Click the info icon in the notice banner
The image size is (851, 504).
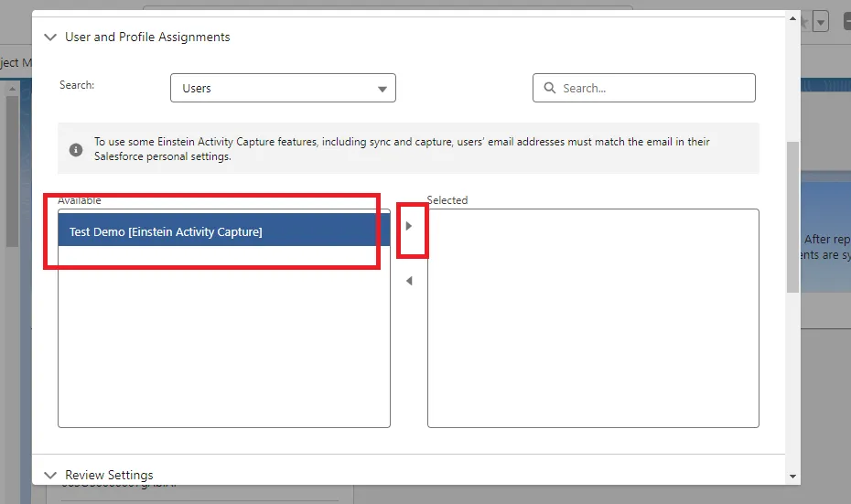[76, 149]
